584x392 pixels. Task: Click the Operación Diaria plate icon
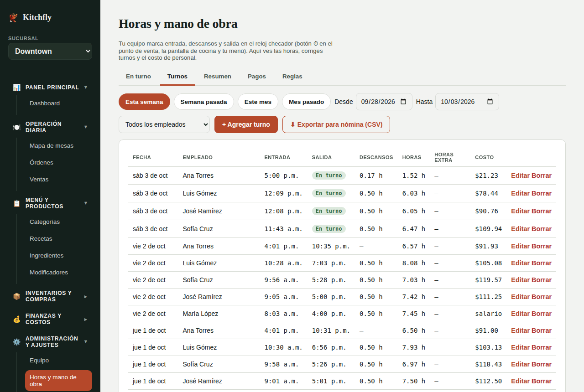click(17, 127)
